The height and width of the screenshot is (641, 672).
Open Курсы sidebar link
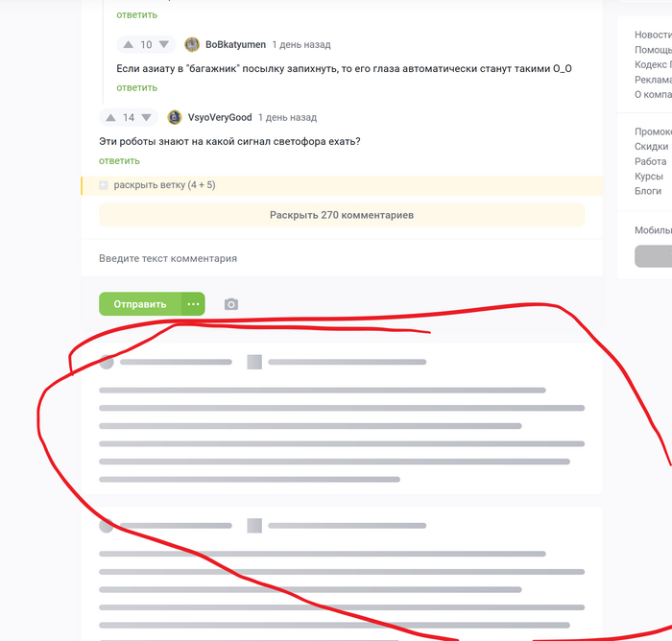point(649,177)
